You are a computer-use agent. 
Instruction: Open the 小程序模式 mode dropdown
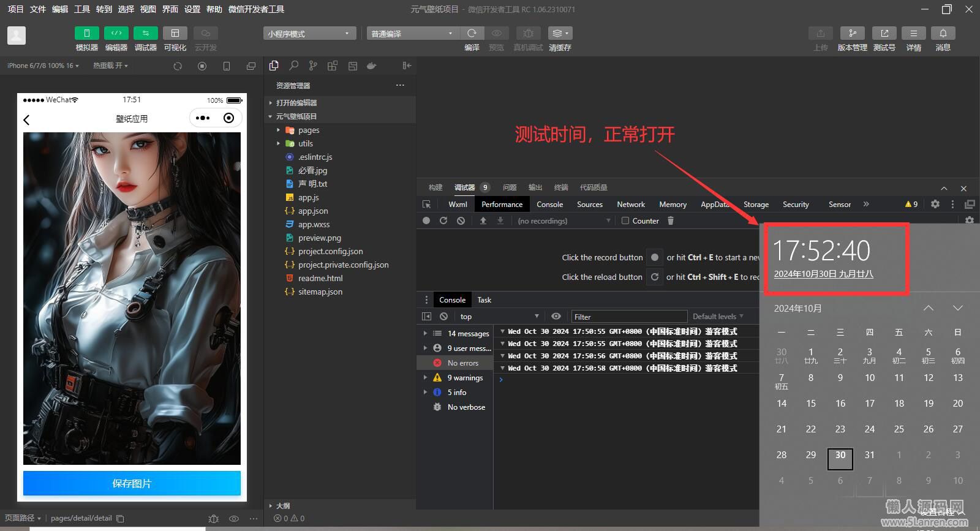point(309,34)
